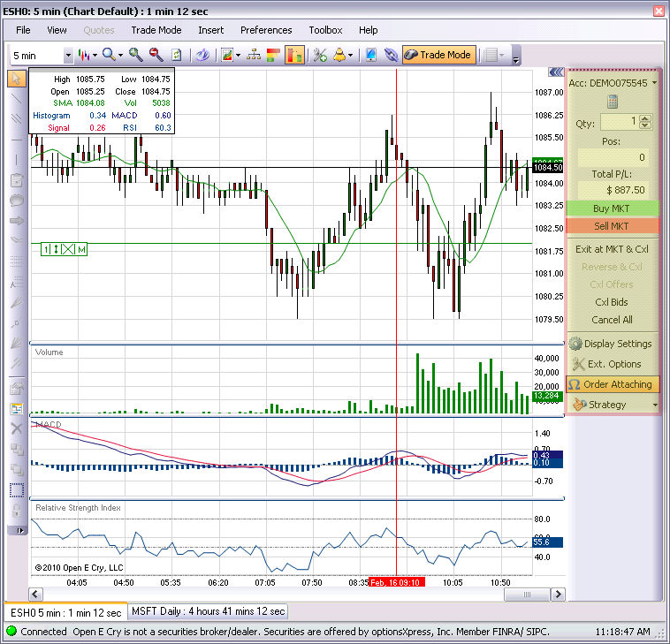Click the X delete tool in left sidebar
This screenshot has height=644, width=670.
point(17,428)
